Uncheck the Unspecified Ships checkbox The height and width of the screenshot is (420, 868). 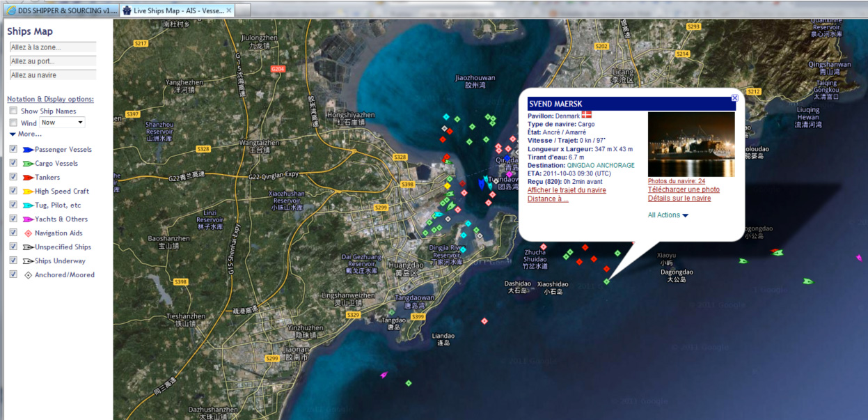[13, 247]
